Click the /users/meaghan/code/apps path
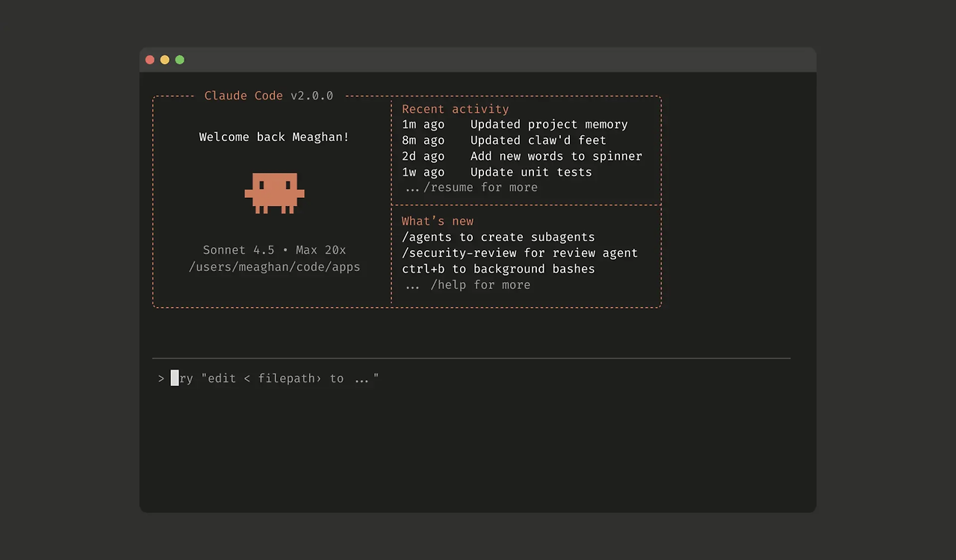Viewport: 956px width, 560px height. coord(274,267)
